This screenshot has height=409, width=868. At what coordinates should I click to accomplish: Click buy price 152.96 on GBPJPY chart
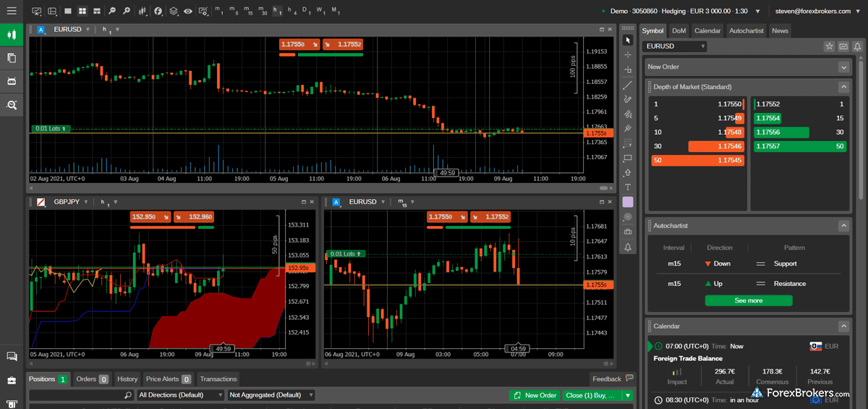point(193,216)
